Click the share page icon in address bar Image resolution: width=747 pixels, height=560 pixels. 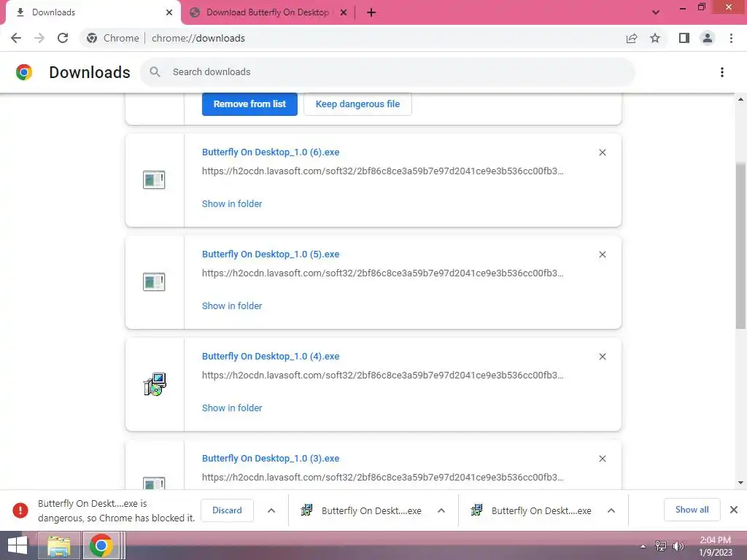point(632,38)
